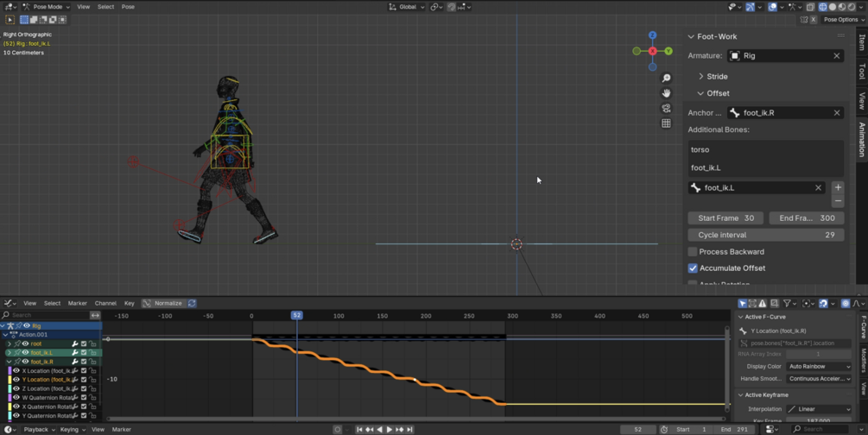868x435 pixels.
Task: Click the Start Frame 30 field
Action: [x=725, y=218]
